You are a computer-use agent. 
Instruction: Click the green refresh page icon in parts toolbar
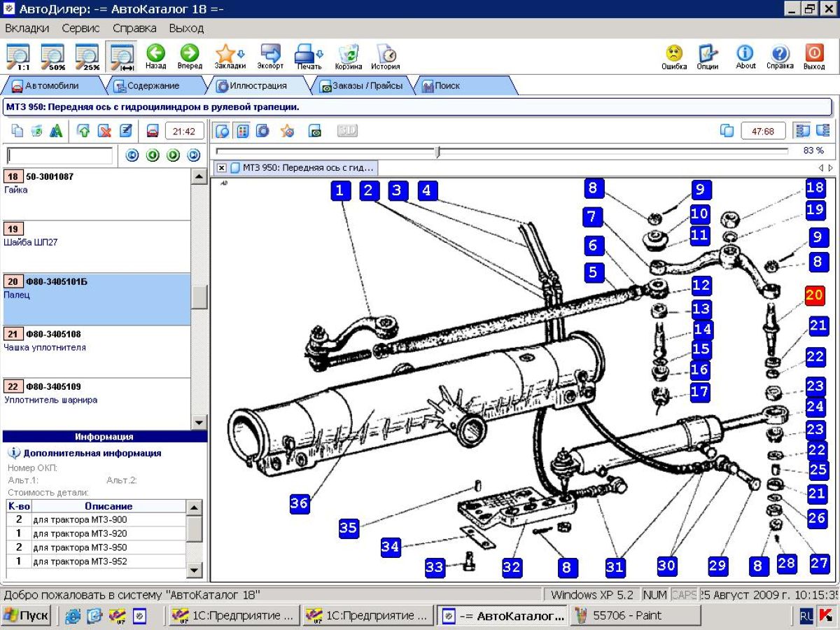coord(37,132)
